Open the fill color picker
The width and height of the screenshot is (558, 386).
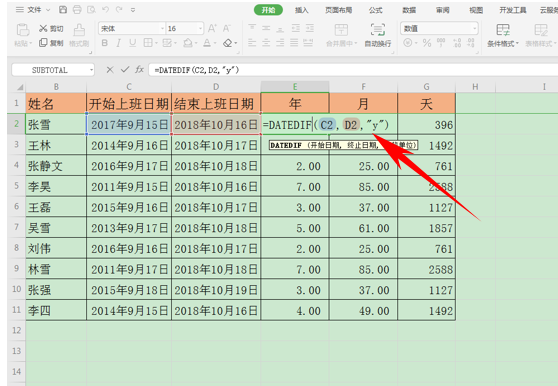point(188,43)
